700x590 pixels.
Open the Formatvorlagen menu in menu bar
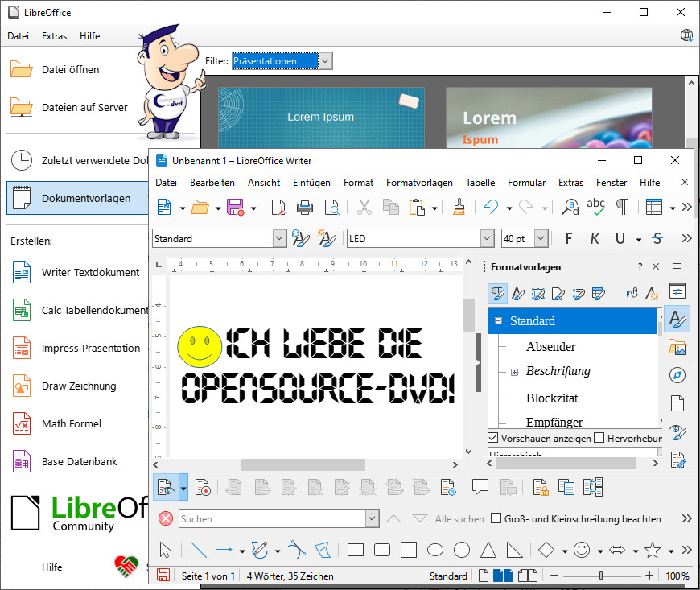(419, 183)
